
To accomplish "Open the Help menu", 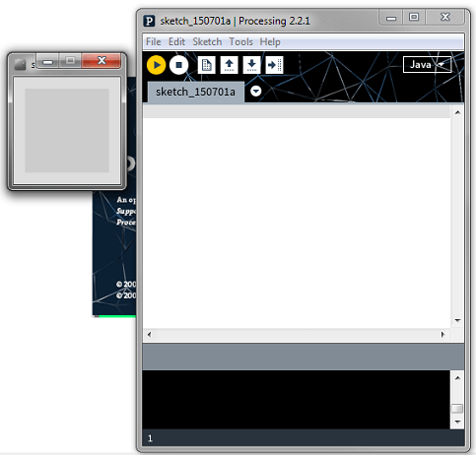I will tap(270, 42).
